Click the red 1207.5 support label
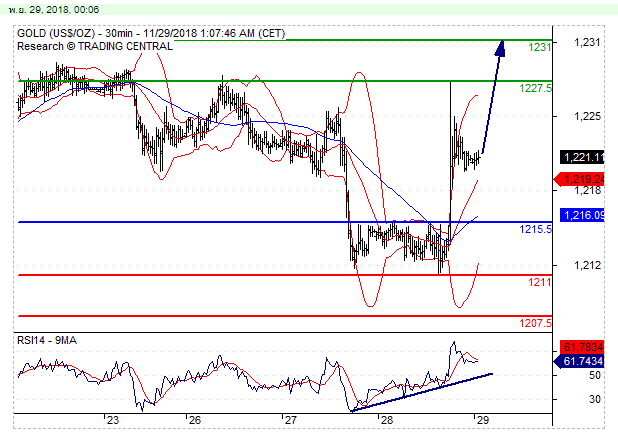The height and width of the screenshot is (444, 618). (x=536, y=323)
